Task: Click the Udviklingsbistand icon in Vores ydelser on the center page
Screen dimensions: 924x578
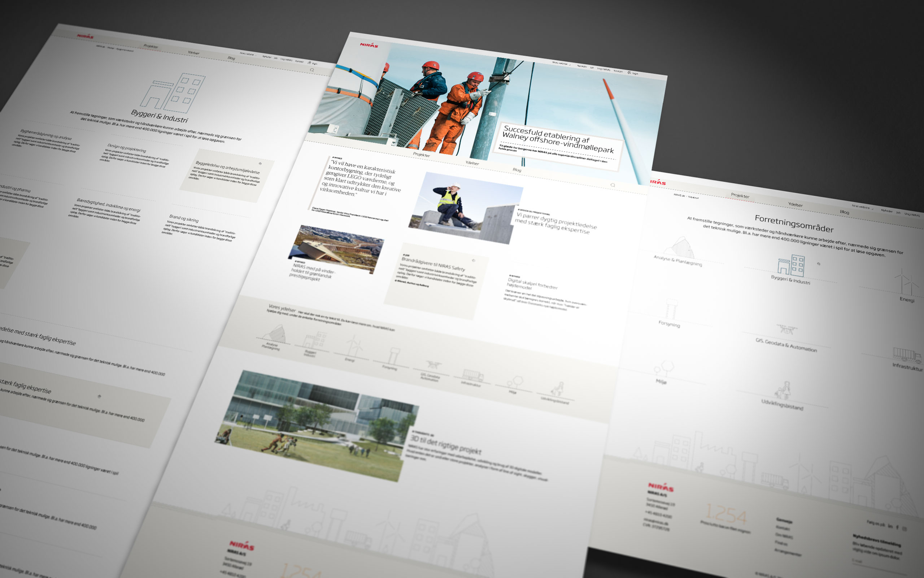Action: coord(557,389)
